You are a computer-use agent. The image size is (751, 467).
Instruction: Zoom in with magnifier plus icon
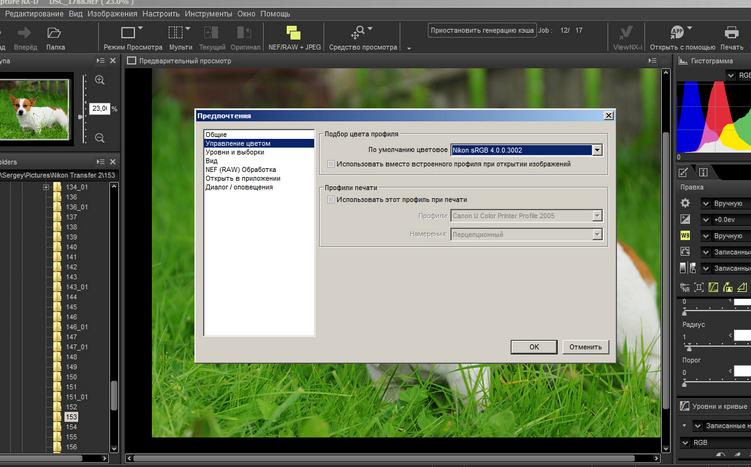(x=100, y=80)
